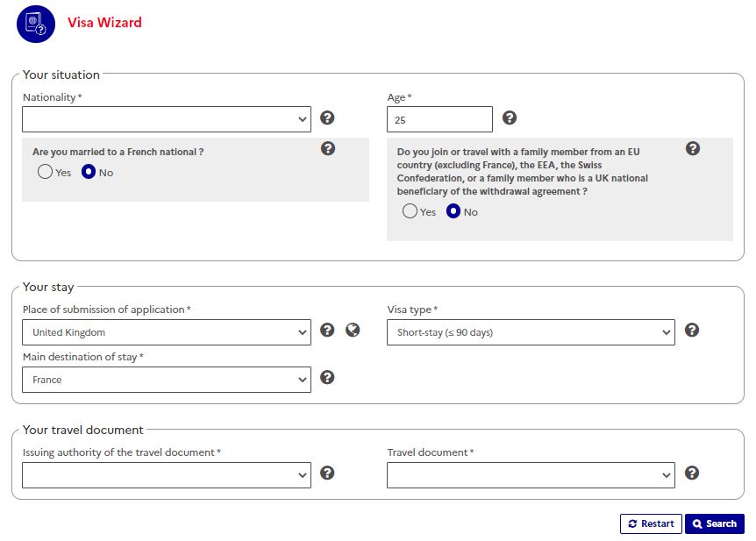Open help for EU family member question
The width and height of the screenshot is (756, 541).
693,148
